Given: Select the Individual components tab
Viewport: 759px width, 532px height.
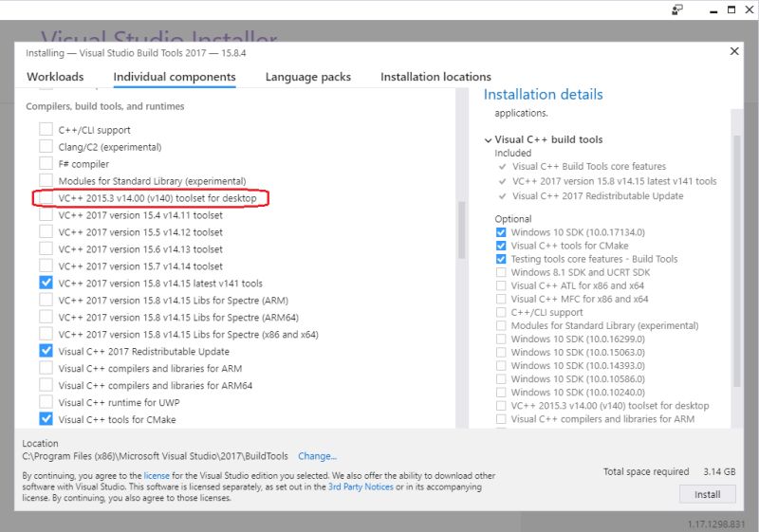Looking at the screenshot, I should tap(175, 77).
